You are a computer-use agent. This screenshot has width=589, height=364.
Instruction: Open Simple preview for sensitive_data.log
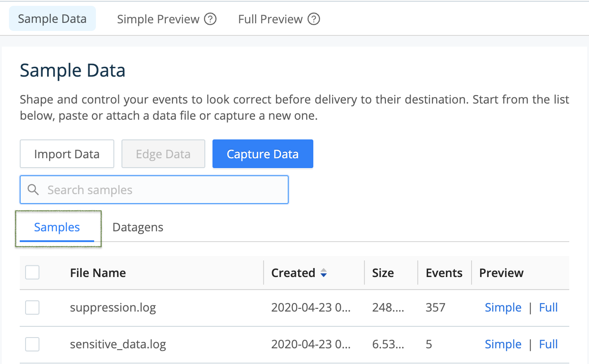coord(503,344)
